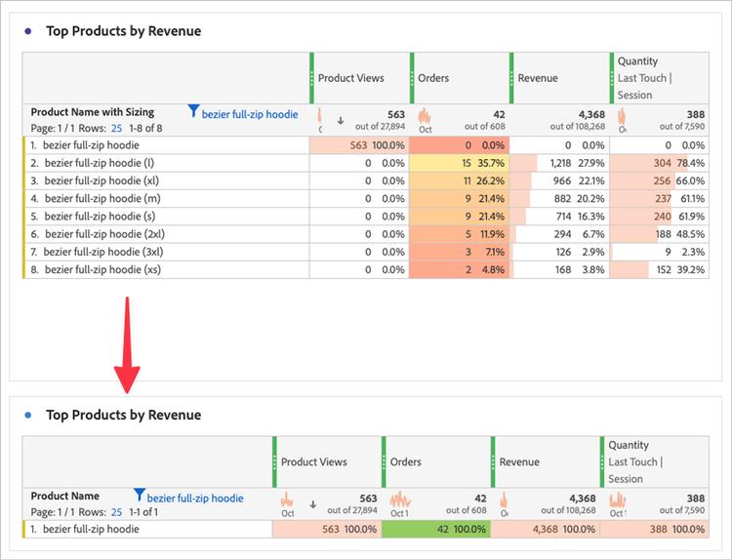Click the Revenue column header in top table
This screenshot has width=732, height=560.
click(x=538, y=78)
